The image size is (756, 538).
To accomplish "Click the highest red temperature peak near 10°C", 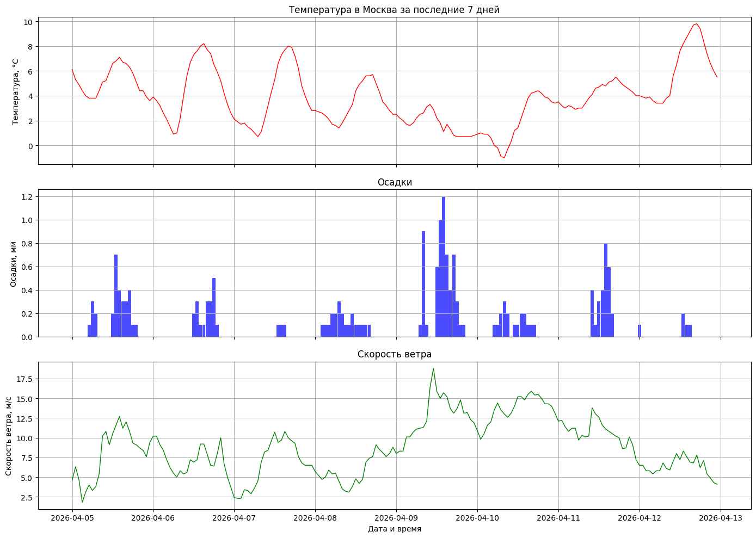I will [x=696, y=24].
